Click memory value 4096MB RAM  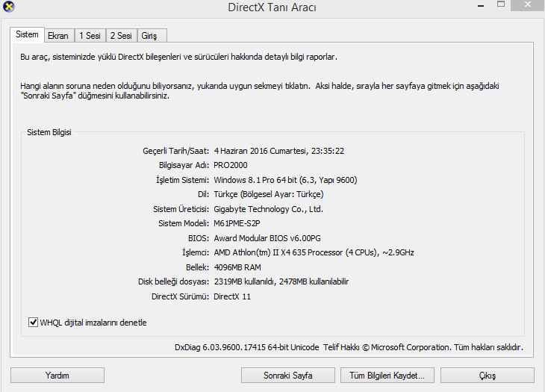[237, 267]
